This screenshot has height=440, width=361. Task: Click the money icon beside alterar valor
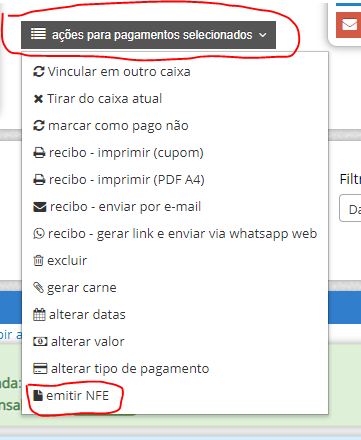click(x=40, y=342)
